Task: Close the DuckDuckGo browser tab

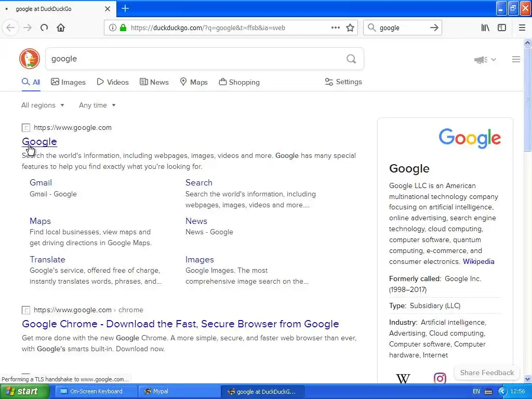Action: tap(108, 9)
